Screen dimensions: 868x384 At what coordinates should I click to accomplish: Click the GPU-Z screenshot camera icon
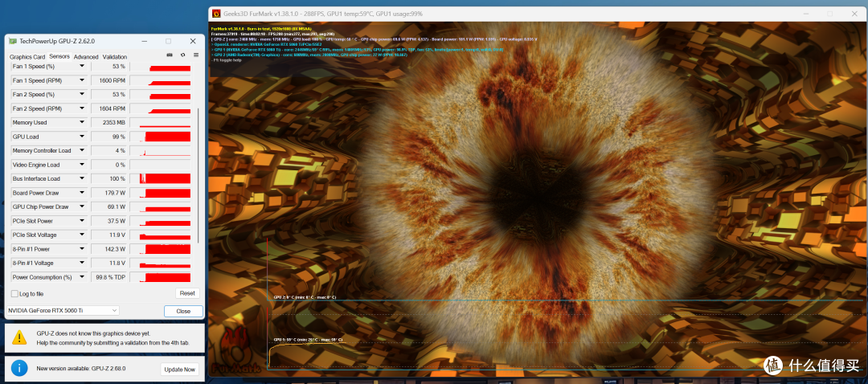coord(169,55)
